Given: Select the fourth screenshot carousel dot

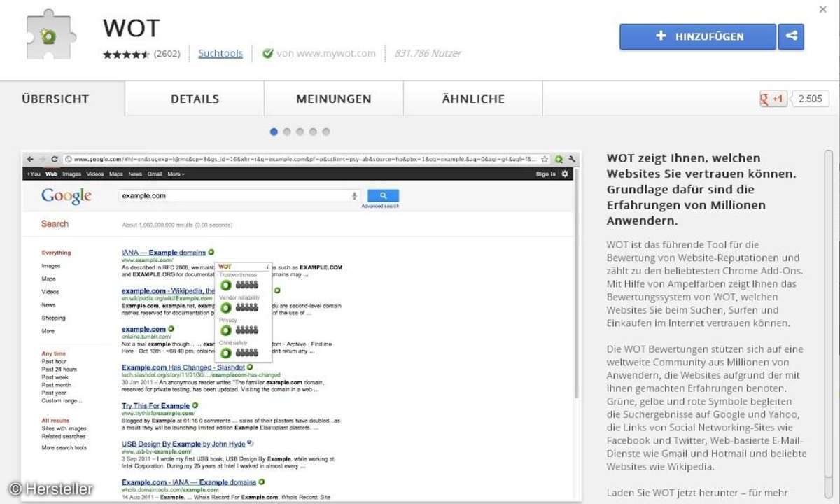Looking at the screenshot, I should point(313,132).
